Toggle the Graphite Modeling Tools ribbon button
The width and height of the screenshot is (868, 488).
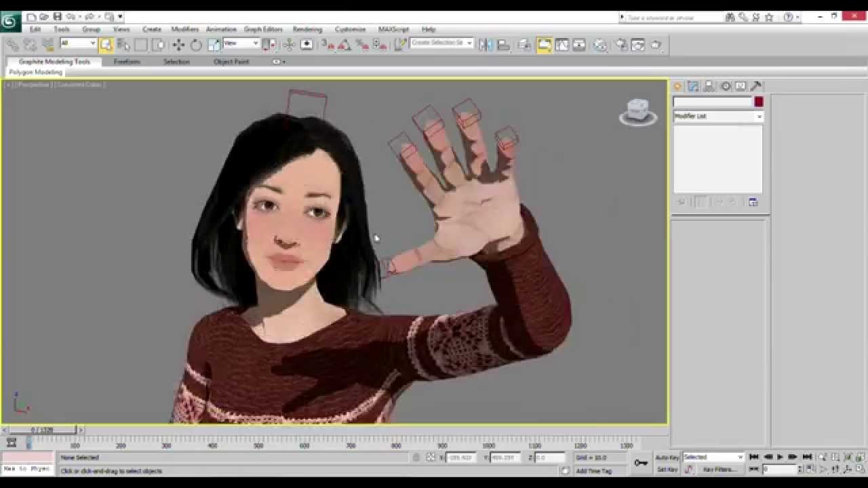pos(545,45)
